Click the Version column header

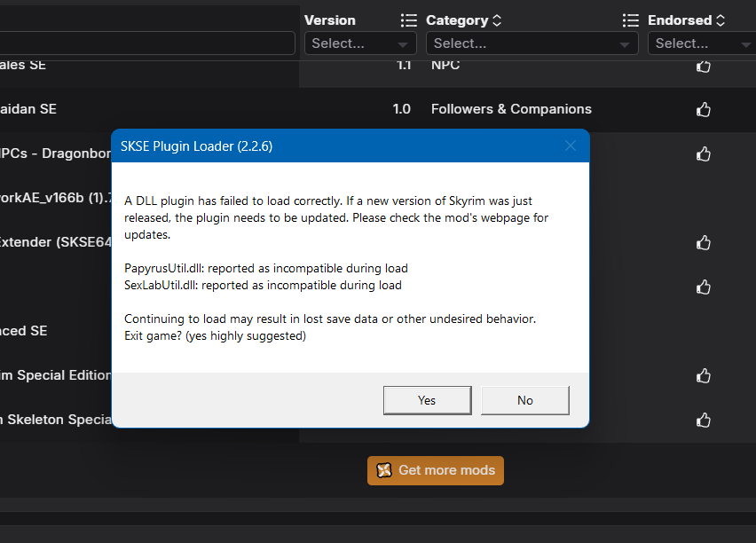coord(330,20)
